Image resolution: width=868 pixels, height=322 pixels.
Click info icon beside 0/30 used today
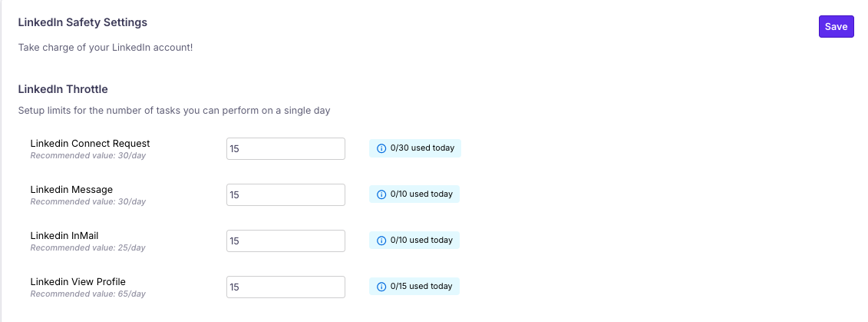pos(381,148)
